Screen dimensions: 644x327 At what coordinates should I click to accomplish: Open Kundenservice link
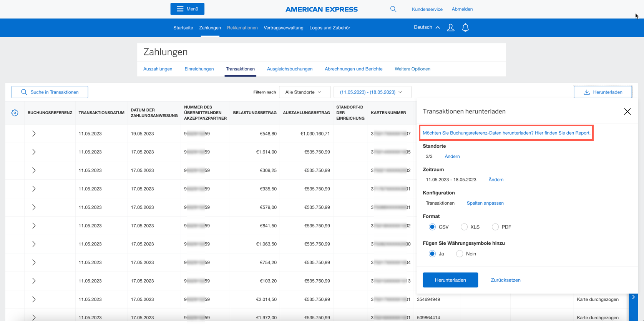click(x=427, y=9)
